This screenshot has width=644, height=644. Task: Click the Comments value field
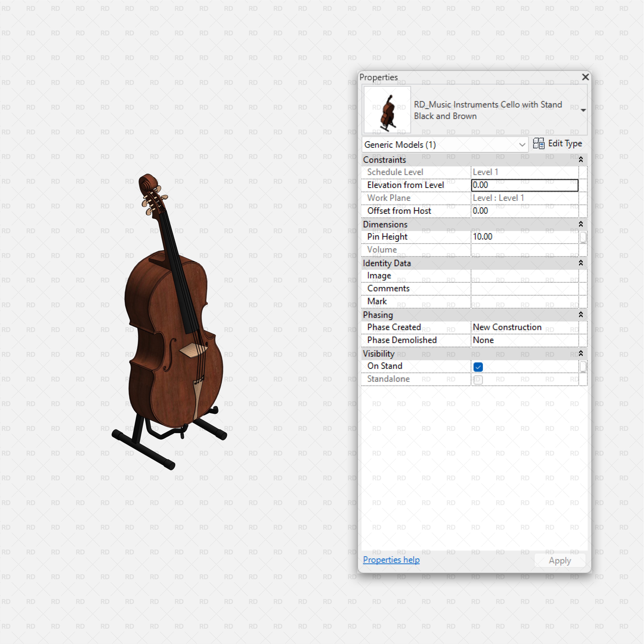tap(523, 288)
